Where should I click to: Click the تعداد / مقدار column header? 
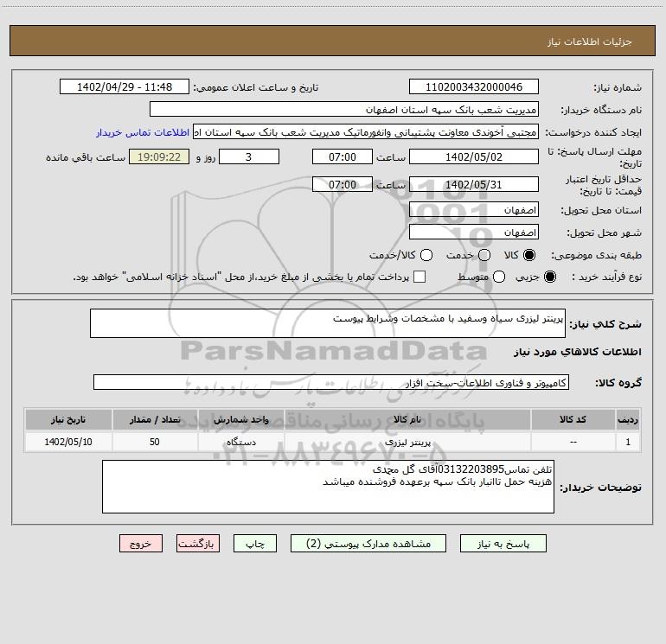click(x=155, y=419)
